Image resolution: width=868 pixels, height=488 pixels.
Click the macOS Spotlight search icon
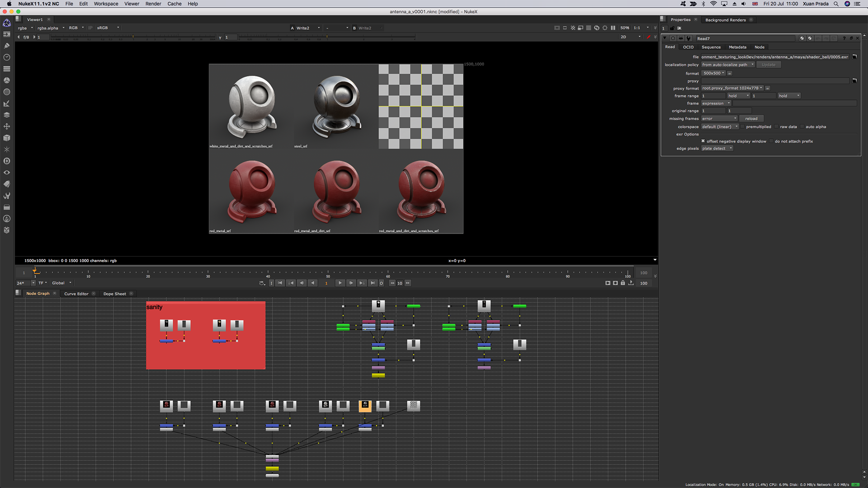(x=836, y=4)
